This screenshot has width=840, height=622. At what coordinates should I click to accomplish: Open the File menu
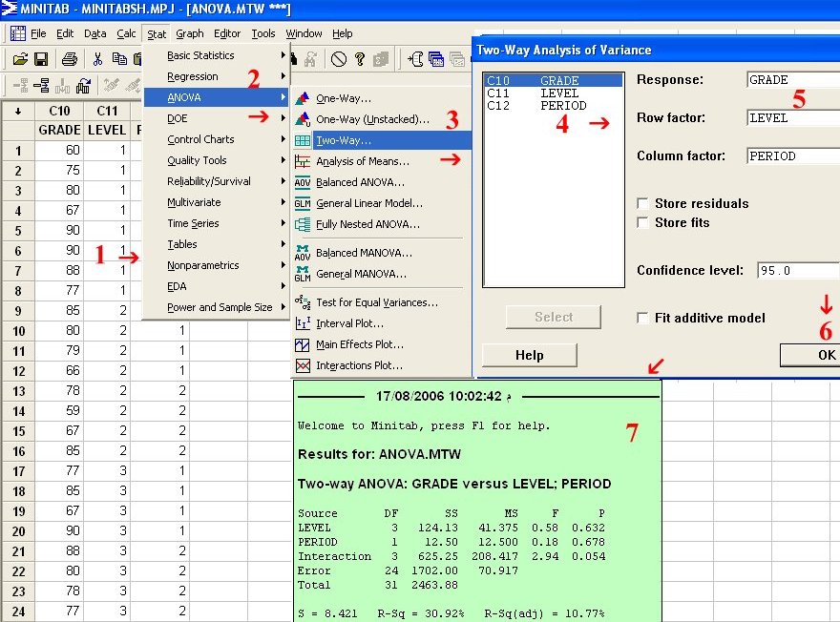click(38, 33)
